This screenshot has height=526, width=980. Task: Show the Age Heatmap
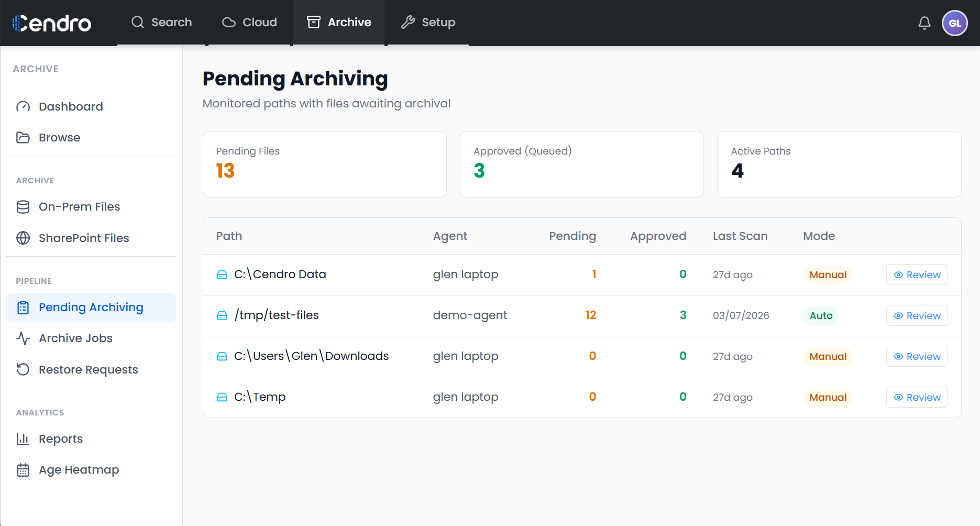point(91,470)
